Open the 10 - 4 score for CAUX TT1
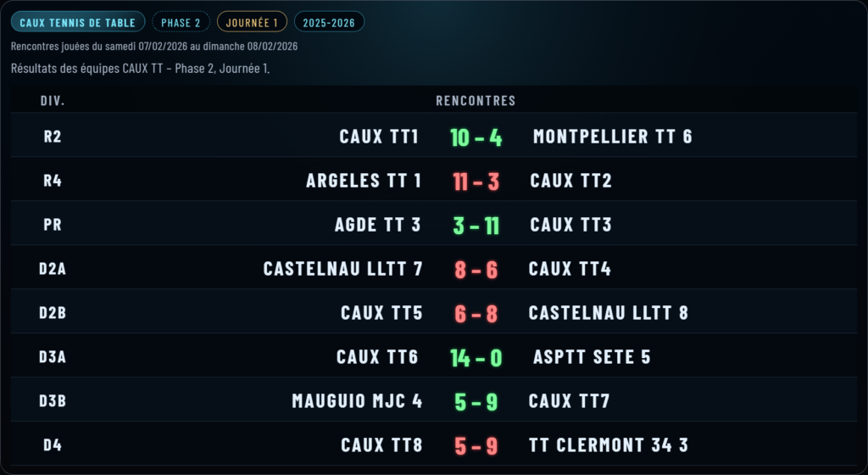The image size is (868, 475). tap(476, 137)
